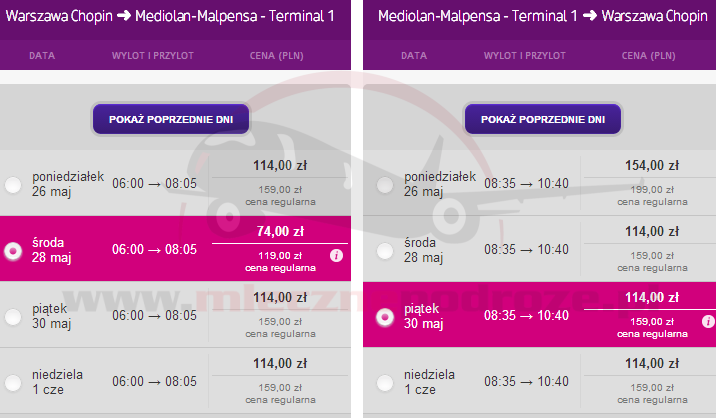Choose the 74,00 zł outbound price

[x=280, y=232]
